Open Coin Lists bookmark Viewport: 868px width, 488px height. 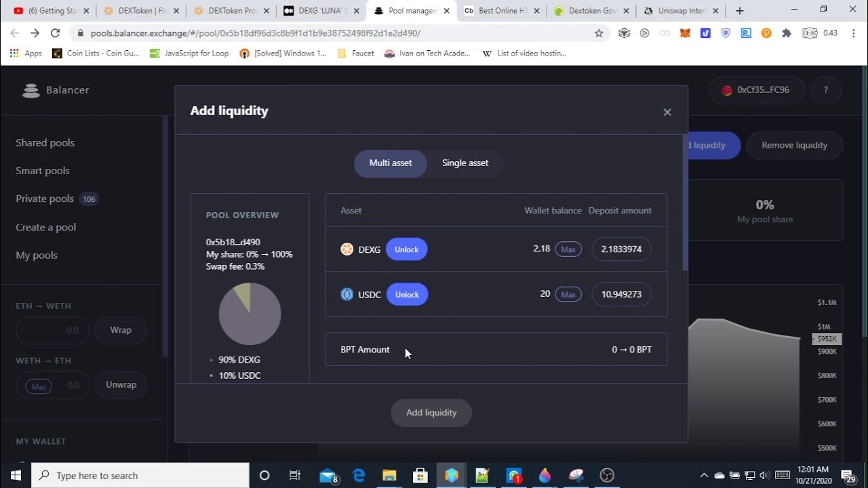tap(96, 54)
